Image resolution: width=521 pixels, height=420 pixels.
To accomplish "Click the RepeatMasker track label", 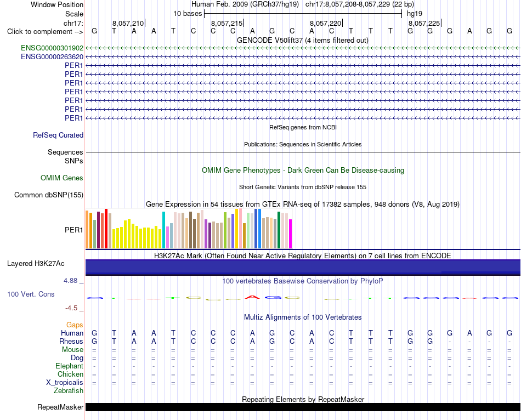I will (x=60, y=407).
